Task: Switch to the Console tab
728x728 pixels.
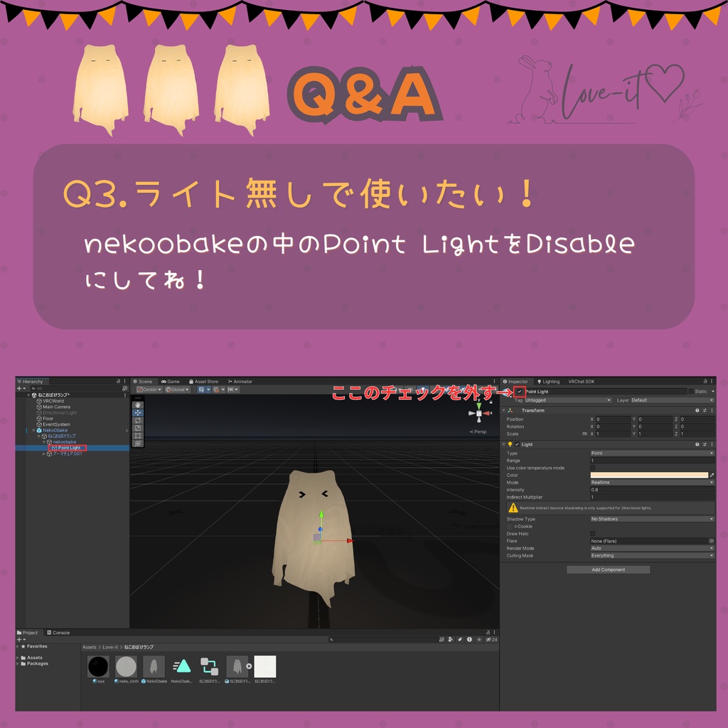Action: tap(58, 632)
